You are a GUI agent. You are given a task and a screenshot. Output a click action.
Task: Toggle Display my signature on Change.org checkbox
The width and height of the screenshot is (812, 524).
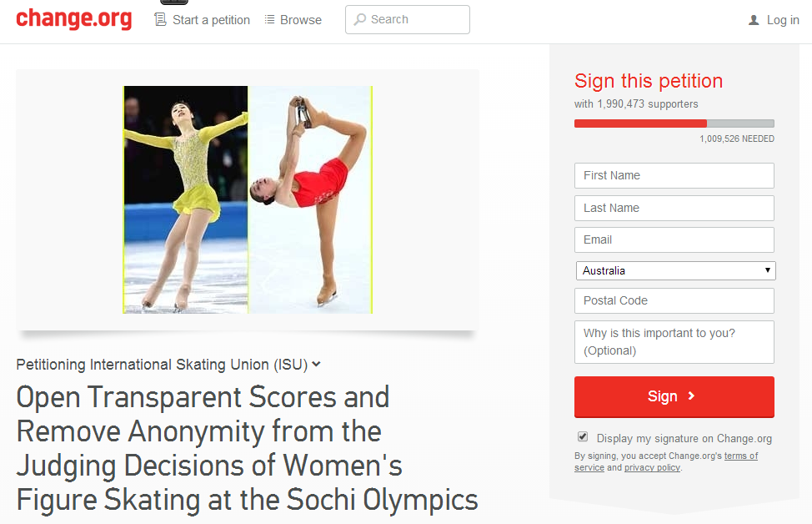pos(583,436)
